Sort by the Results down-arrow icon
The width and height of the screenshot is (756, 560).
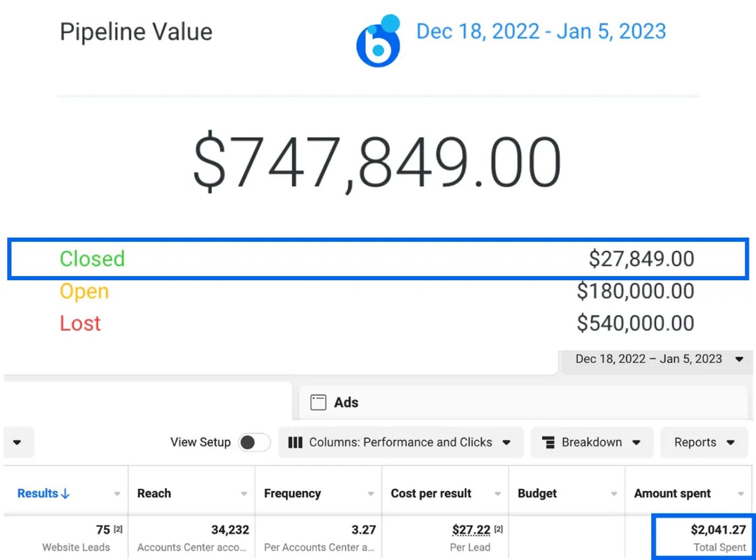65,494
